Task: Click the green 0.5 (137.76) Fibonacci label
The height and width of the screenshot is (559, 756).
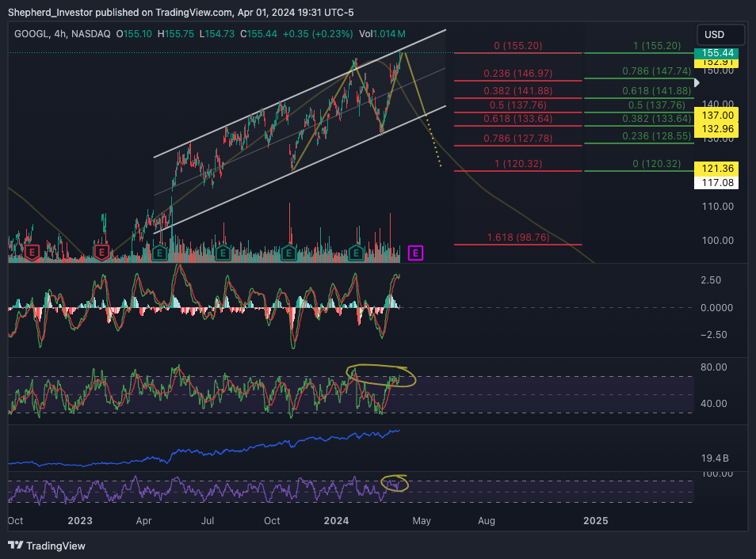Action: tap(657, 105)
